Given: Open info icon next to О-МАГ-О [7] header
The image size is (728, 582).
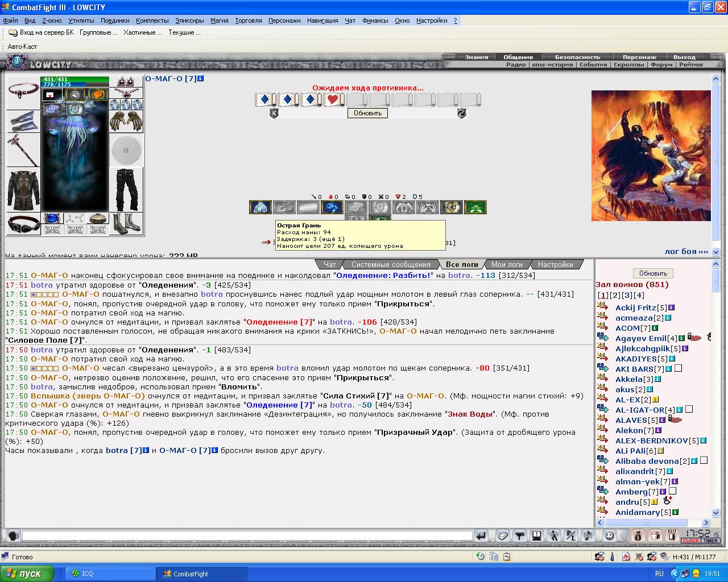Looking at the screenshot, I should [x=201, y=78].
